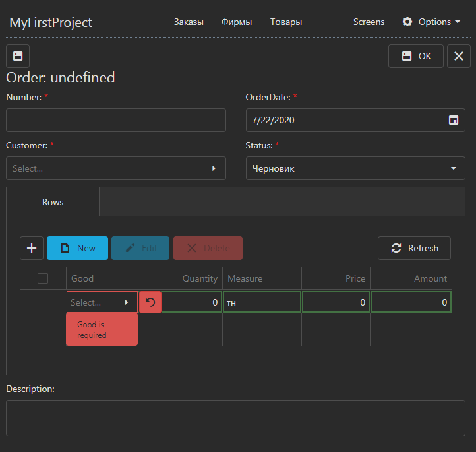
Task: Create a New row in grid
Action: tap(78, 248)
